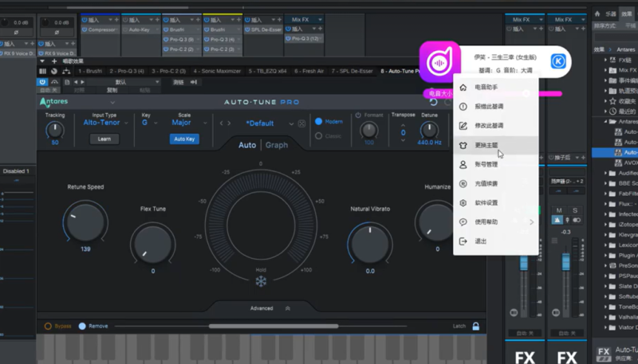
Task: Click the pencil edit icon beside 修改此基调
Action: (x=463, y=126)
